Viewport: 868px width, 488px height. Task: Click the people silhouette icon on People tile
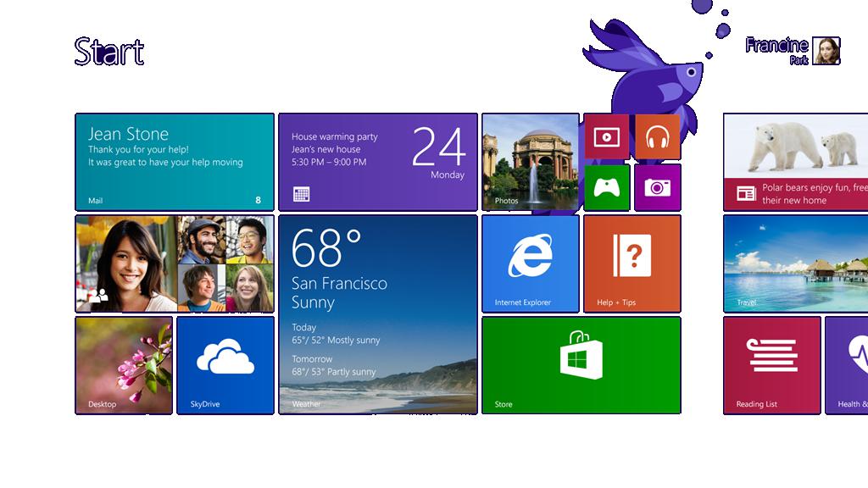(98, 296)
